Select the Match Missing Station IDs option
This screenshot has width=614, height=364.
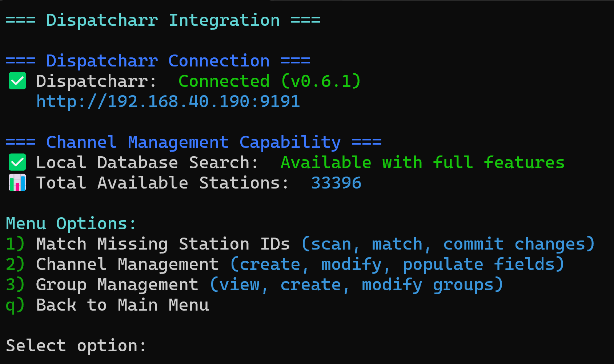click(x=163, y=244)
